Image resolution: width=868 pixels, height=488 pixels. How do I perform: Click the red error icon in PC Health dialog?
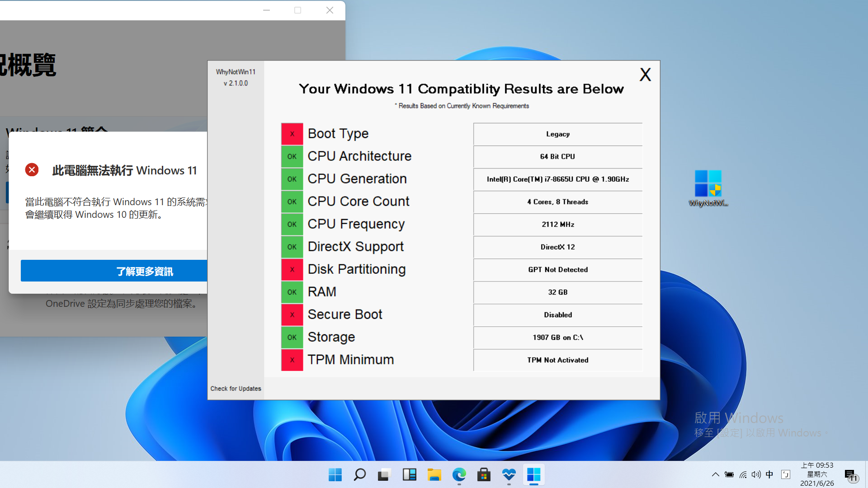tap(32, 170)
